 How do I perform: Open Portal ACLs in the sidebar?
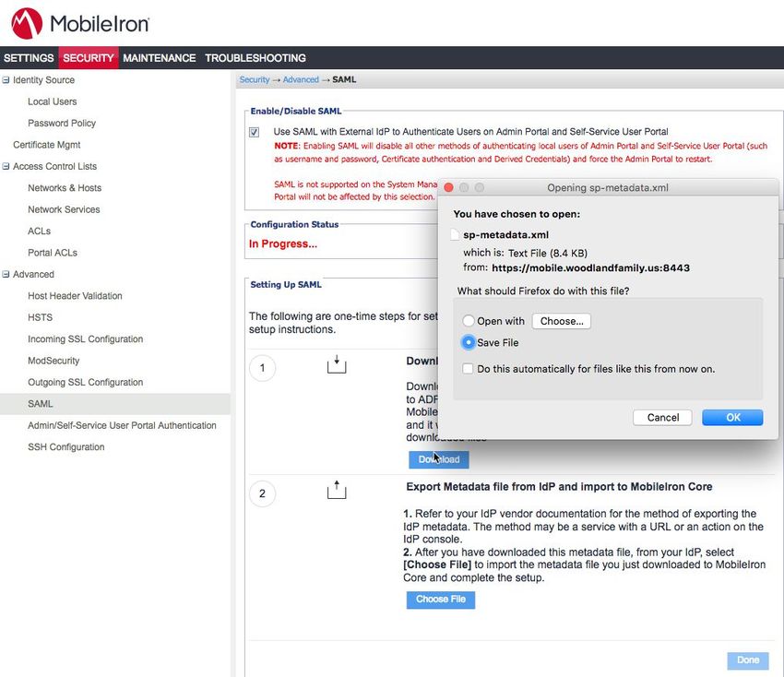(x=53, y=253)
